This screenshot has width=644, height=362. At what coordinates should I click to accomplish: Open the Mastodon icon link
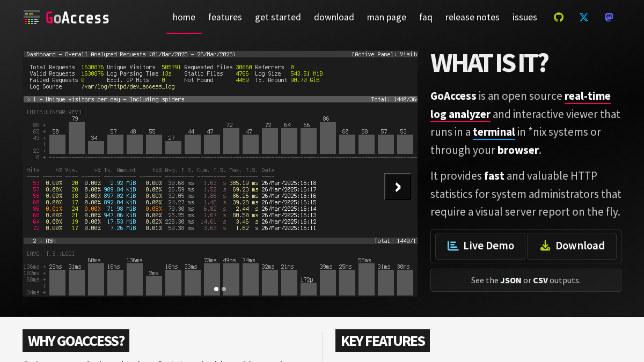[609, 17]
